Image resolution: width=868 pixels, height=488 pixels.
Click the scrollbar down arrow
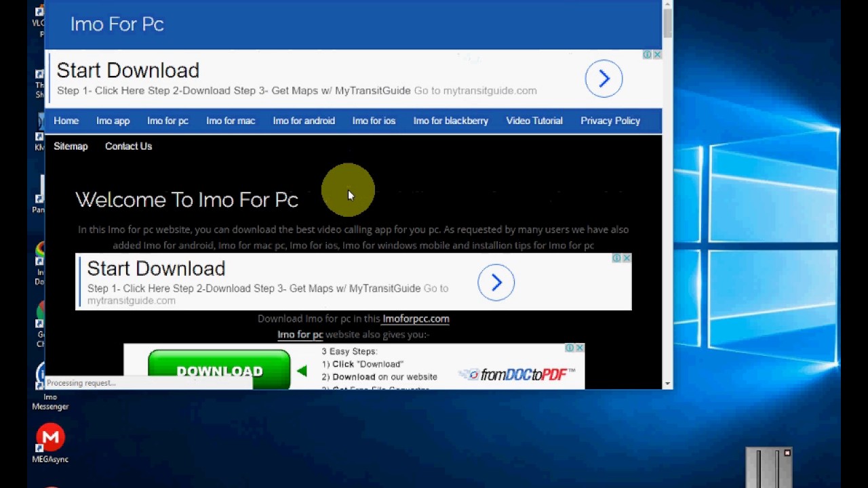(668, 384)
